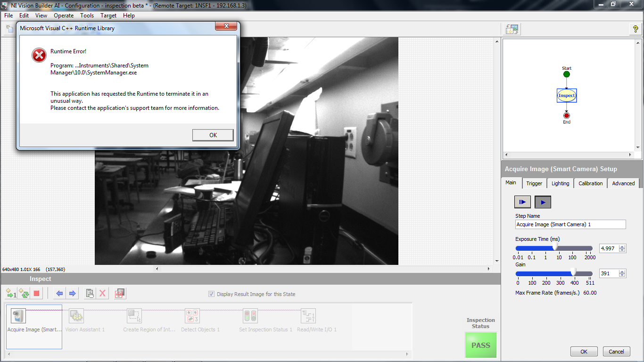Click the Edit Step icon with hand
The height and width of the screenshot is (362, 644).
(90, 294)
